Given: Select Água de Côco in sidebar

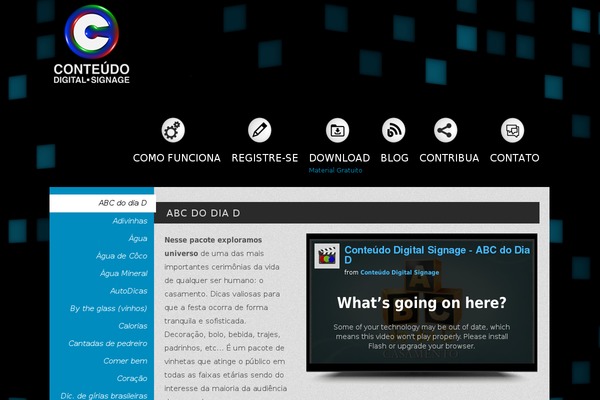Looking at the screenshot, I should pyautogui.click(x=122, y=256).
